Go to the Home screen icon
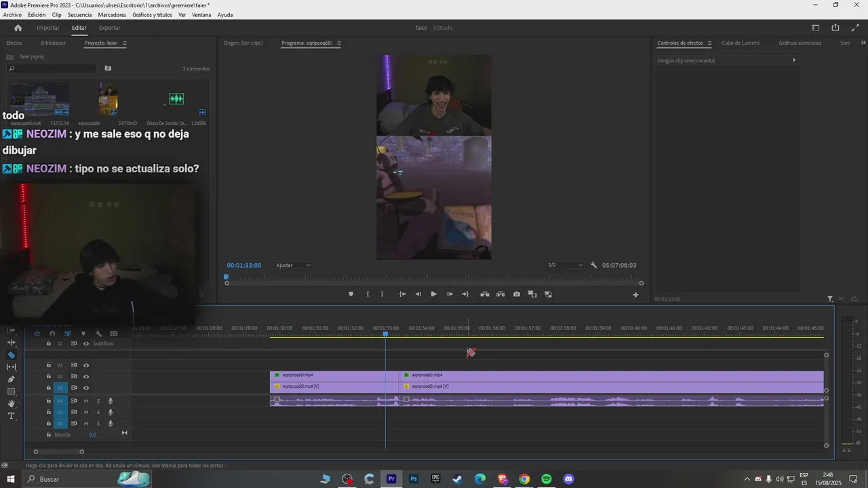 pos(18,28)
